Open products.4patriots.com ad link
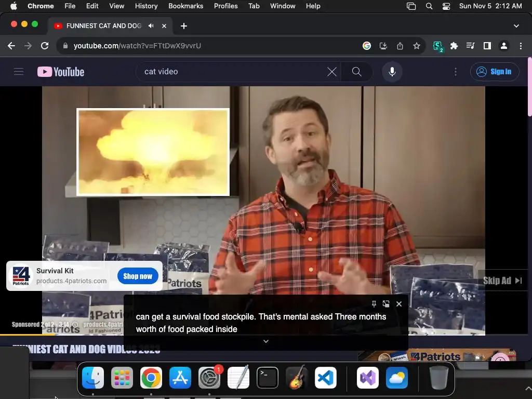 coord(71,281)
